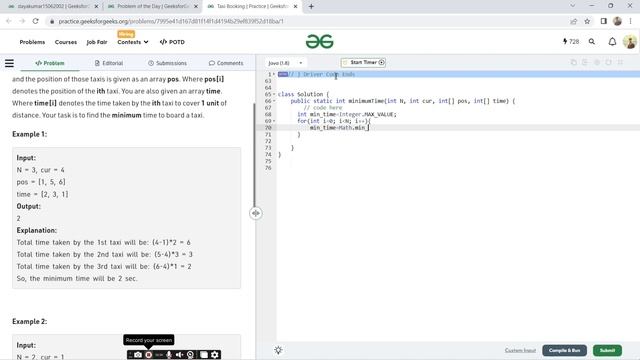Viewport: 640px width, 360px height.
Task: Click the problem panel vertical scrollbar
Action: point(254,155)
